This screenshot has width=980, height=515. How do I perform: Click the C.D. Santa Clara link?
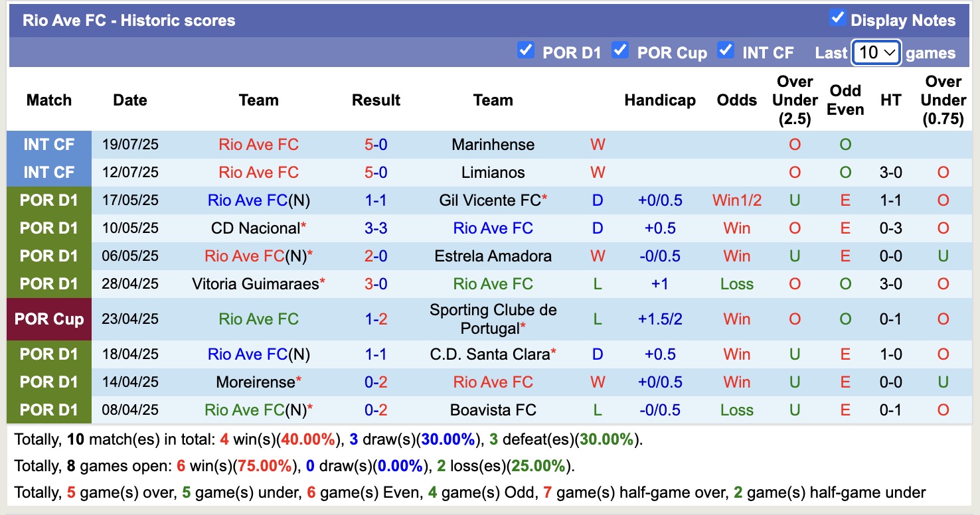click(490, 354)
